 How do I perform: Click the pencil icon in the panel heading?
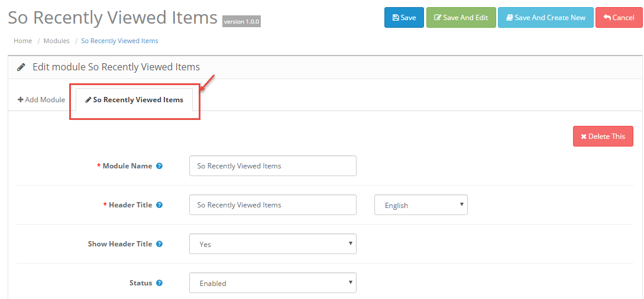click(21, 67)
